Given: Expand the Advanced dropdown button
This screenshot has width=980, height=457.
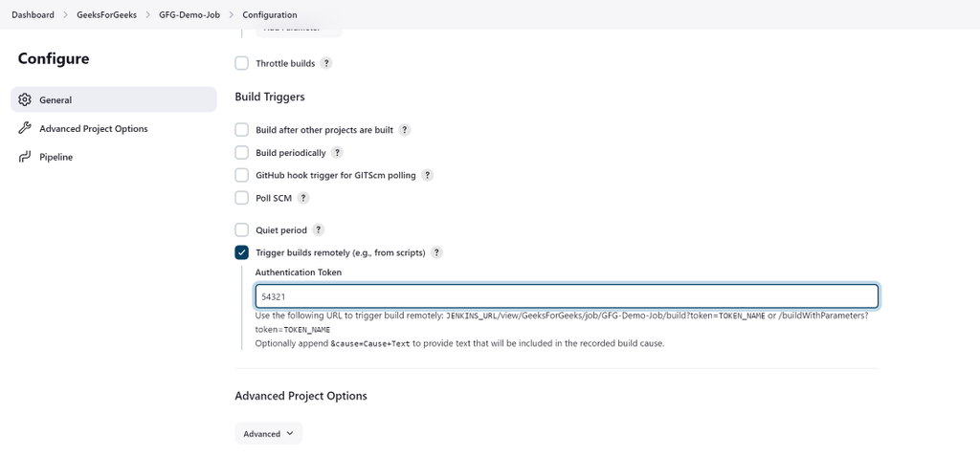Looking at the screenshot, I should tap(268, 433).
